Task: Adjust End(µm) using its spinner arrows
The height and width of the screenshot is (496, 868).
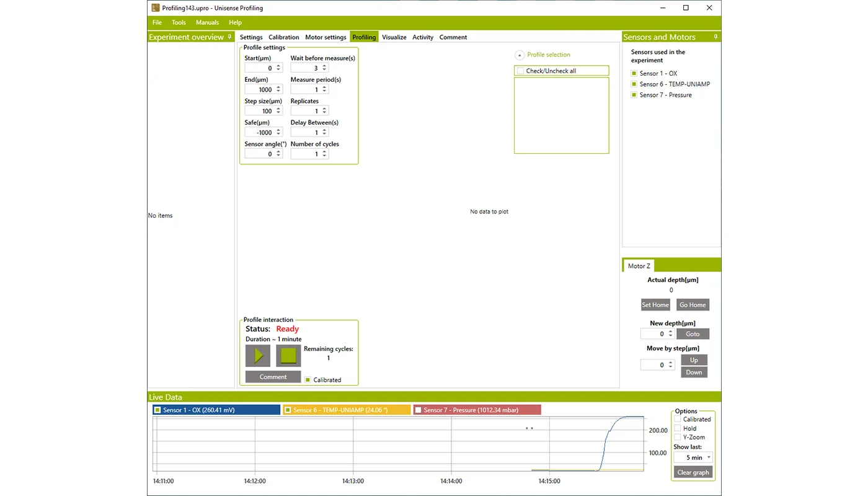Action: click(278, 89)
